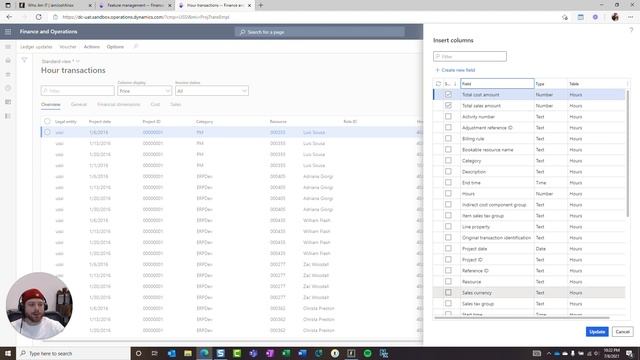Image resolution: width=640 pixels, height=360 pixels.
Task: Click the Update button
Action: tap(597, 332)
